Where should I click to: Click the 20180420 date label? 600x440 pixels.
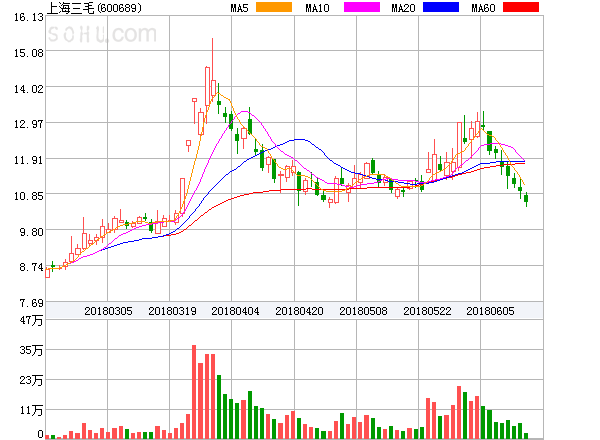(x=299, y=311)
